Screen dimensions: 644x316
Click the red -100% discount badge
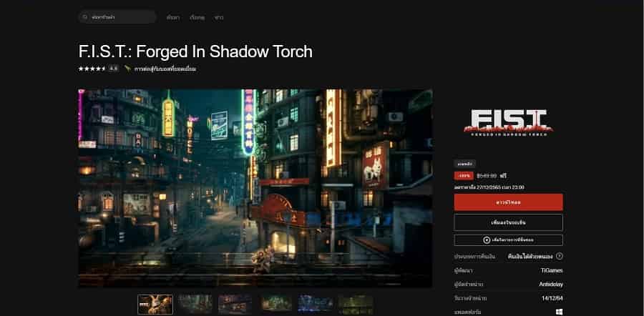[x=464, y=176]
